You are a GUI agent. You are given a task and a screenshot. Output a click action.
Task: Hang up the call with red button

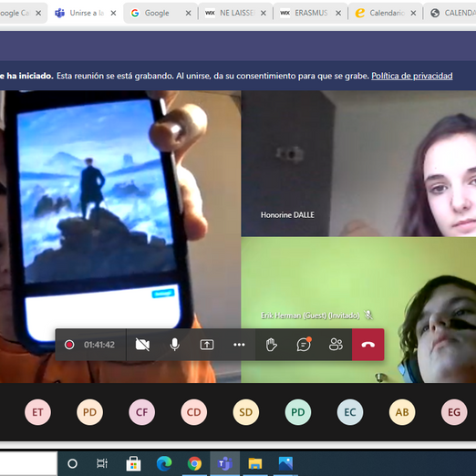coord(368,345)
